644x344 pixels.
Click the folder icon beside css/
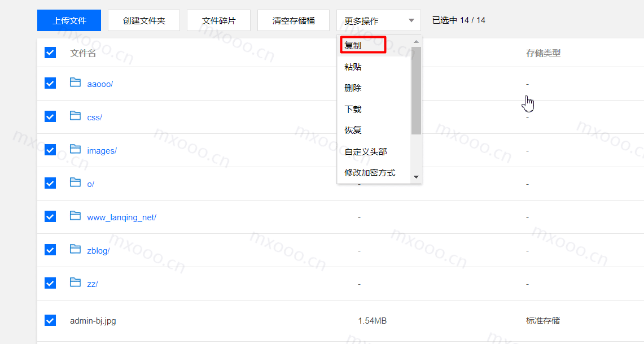76,116
